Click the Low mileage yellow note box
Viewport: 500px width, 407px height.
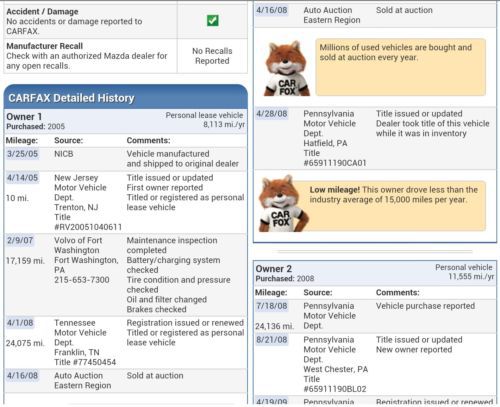point(397,206)
